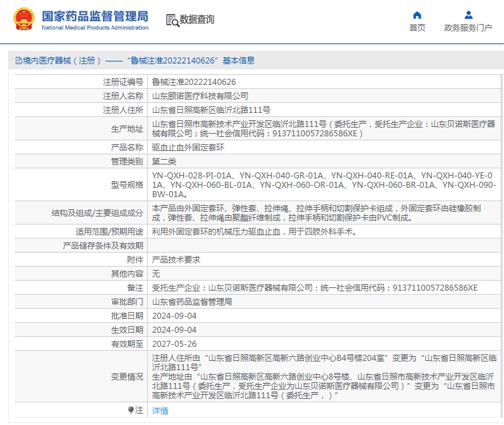
Task: Click the 注册人名称 row label
Action: (123, 96)
